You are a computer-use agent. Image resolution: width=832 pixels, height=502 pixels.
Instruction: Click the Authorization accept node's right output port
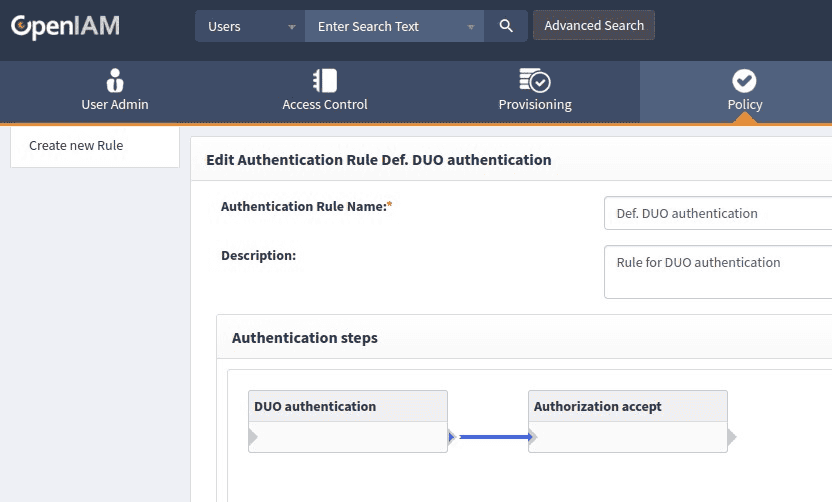tap(732, 437)
